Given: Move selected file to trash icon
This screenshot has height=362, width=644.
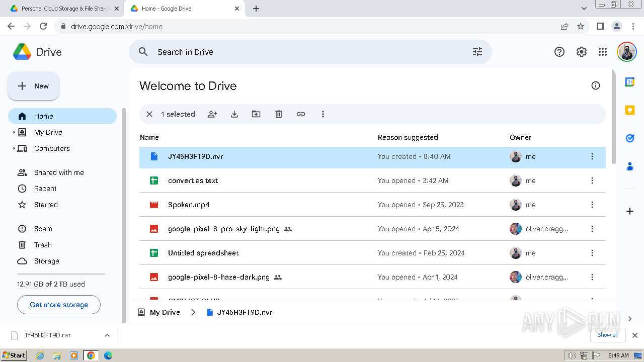Looking at the screenshot, I should click(279, 114).
